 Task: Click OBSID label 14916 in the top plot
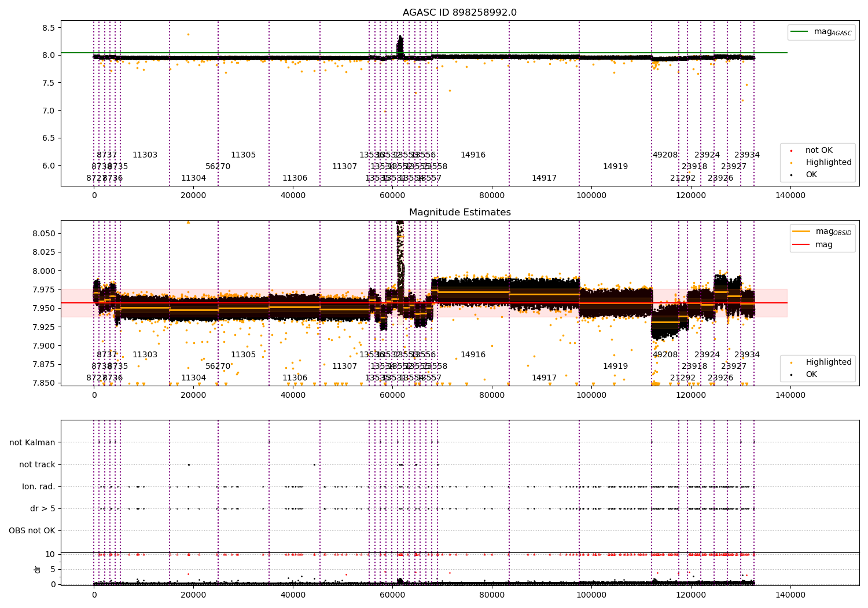point(473,155)
